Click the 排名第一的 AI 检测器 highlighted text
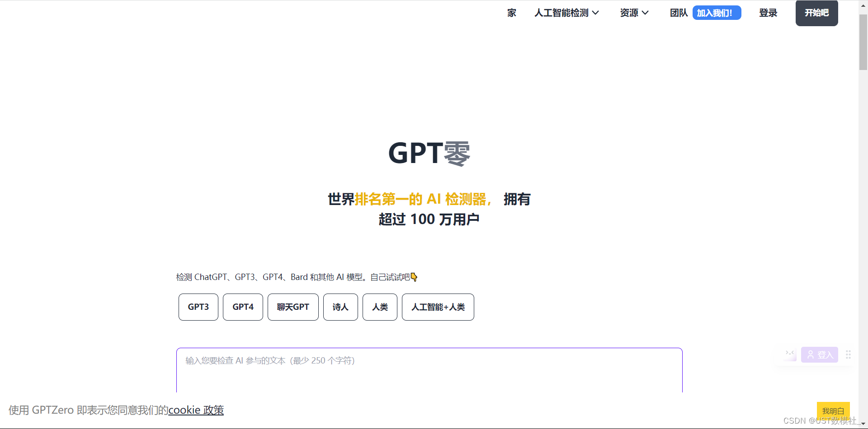The height and width of the screenshot is (429, 868). click(423, 199)
